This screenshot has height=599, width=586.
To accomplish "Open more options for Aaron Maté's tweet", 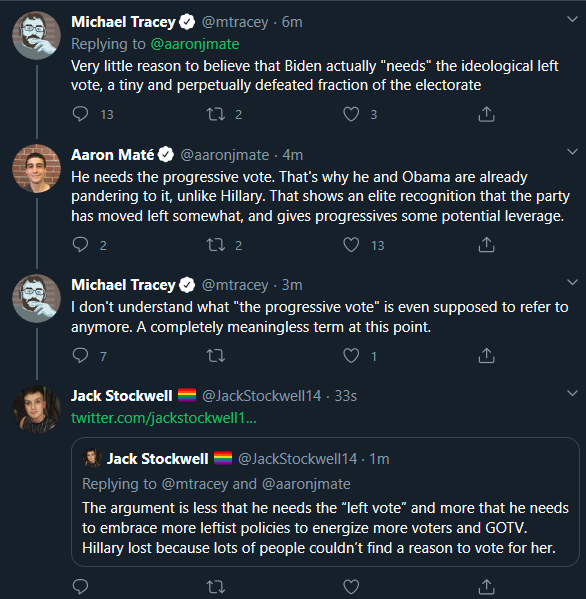I will point(572,152).
